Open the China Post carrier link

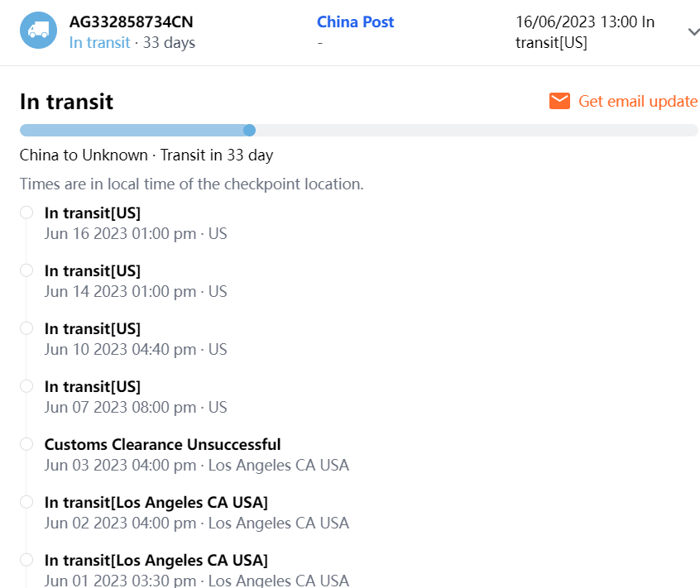pyautogui.click(x=355, y=22)
